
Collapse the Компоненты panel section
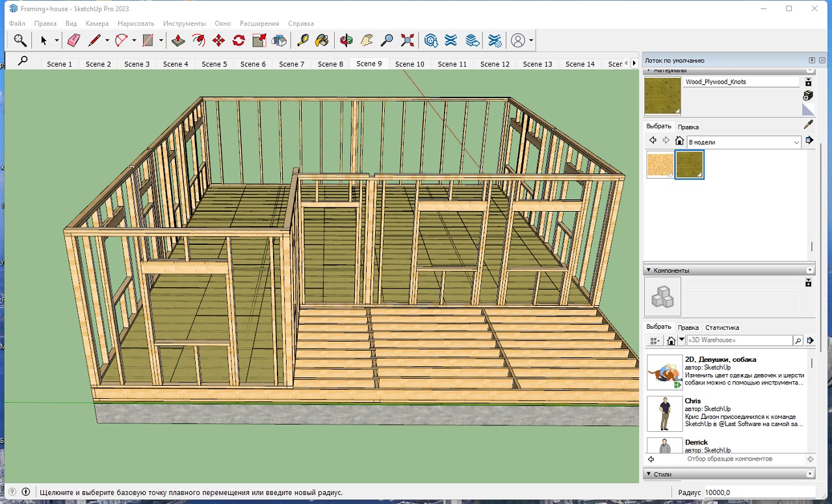[x=648, y=270]
